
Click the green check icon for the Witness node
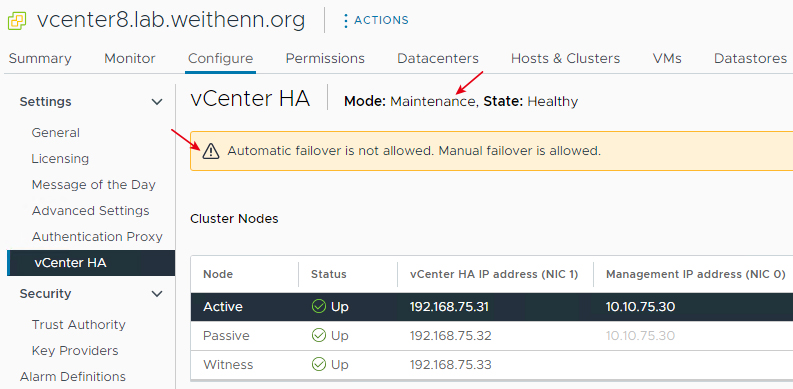319,364
